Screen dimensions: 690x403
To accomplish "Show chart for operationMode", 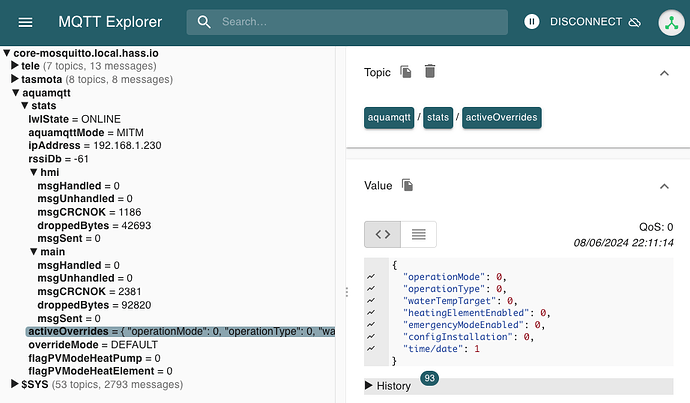I will [371, 277].
